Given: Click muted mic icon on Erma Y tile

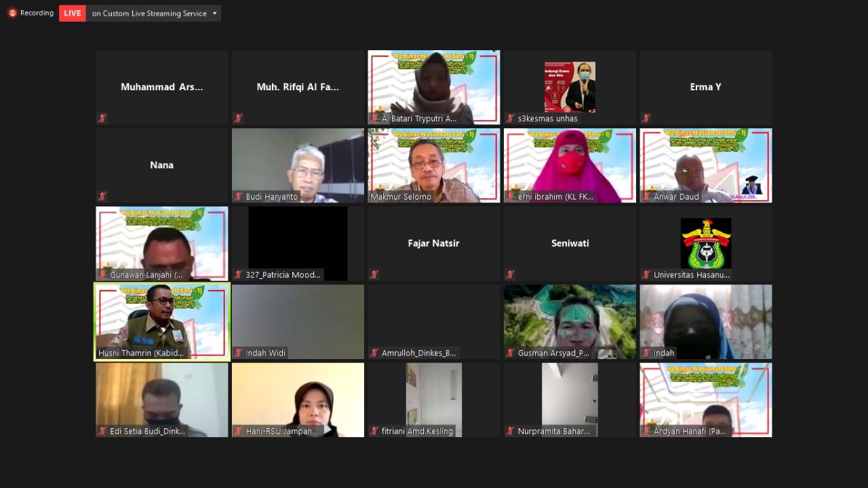Looking at the screenshot, I should point(646,118).
